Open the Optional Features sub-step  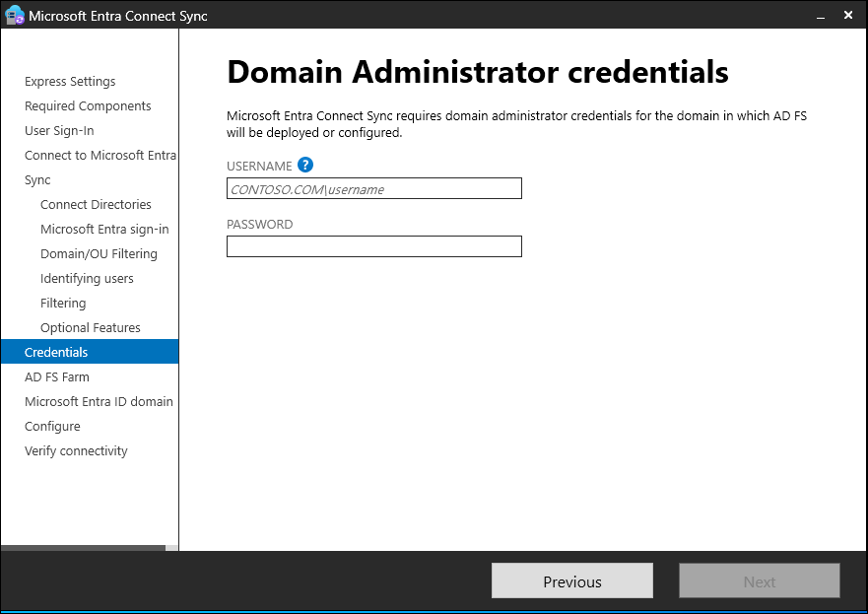90,328
